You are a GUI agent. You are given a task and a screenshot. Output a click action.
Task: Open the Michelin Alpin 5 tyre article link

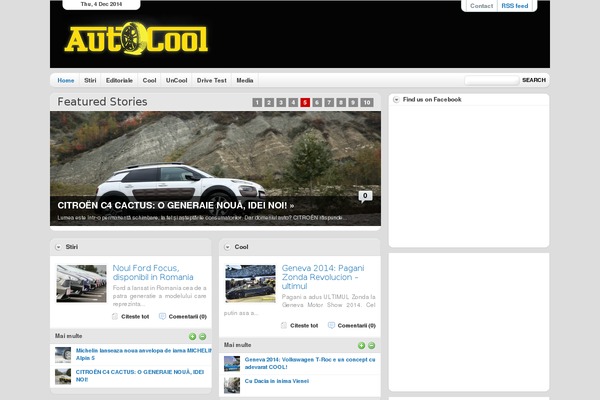tap(143, 354)
